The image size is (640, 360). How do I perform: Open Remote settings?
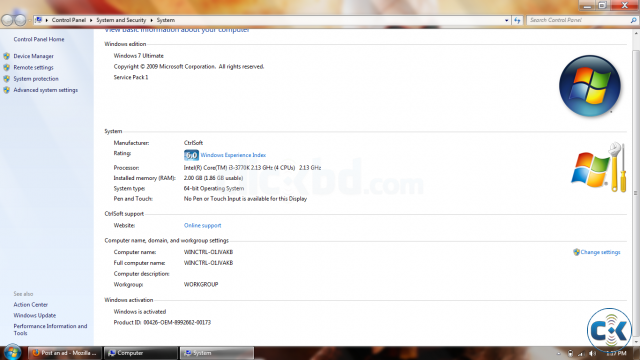point(33,67)
